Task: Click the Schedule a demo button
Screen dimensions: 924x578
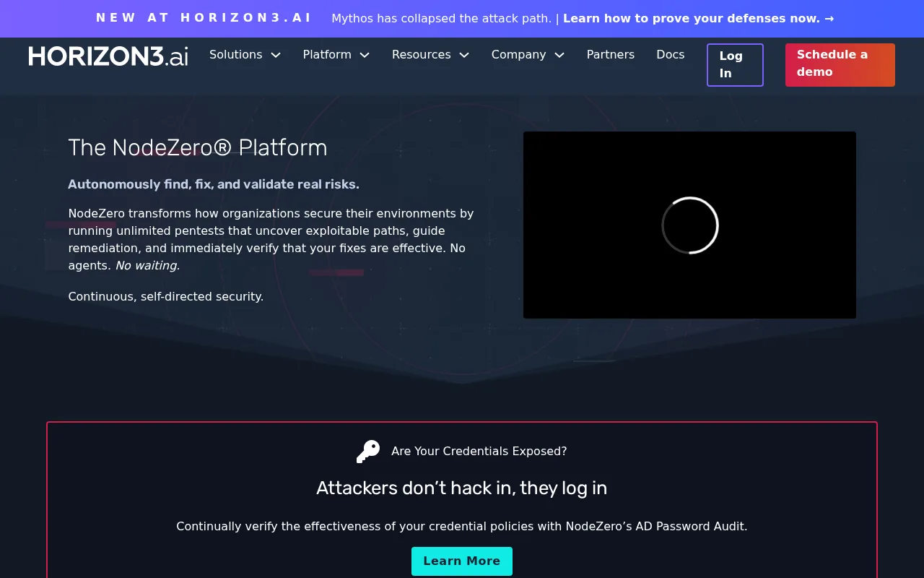Action: [x=840, y=65]
